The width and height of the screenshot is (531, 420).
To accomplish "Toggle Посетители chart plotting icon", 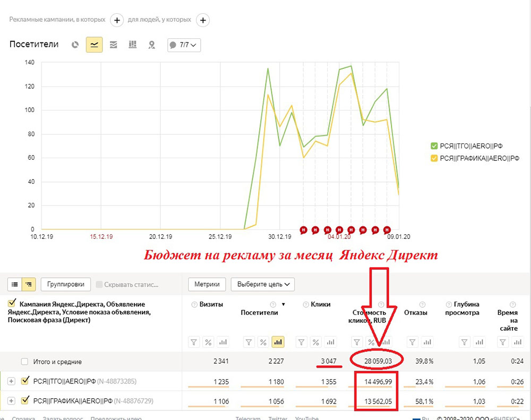I will pos(278,342).
